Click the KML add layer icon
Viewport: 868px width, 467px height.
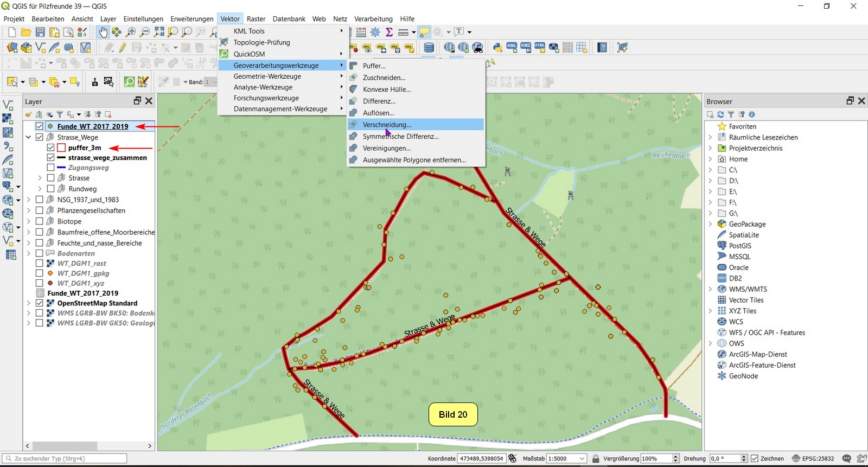click(x=512, y=48)
